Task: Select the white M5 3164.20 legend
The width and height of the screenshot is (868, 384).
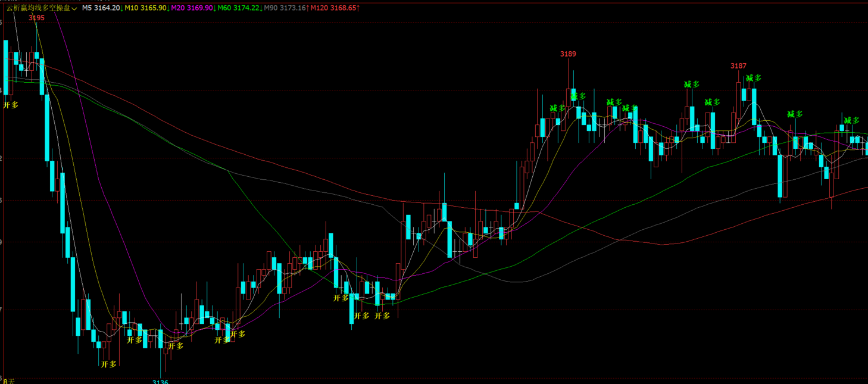Action: (102, 8)
